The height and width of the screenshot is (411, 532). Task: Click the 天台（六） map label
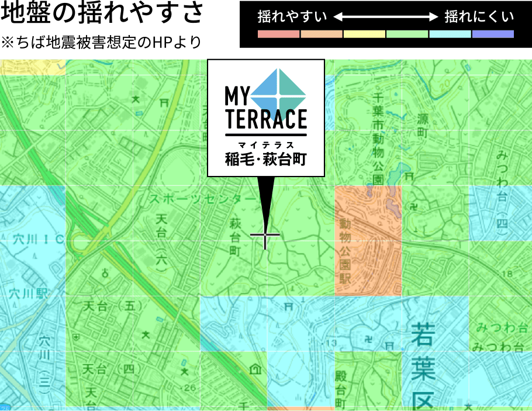[x=162, y=242]
